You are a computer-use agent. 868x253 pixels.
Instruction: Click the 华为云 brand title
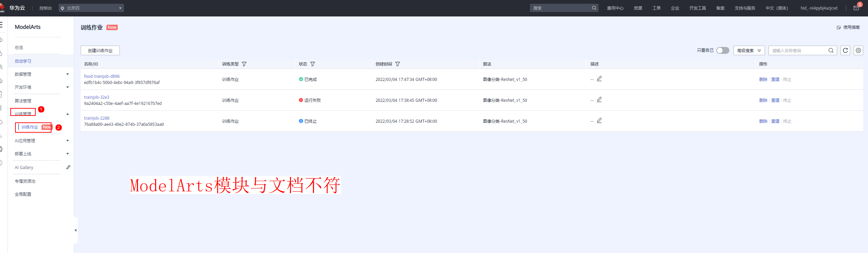pos(17,8)
